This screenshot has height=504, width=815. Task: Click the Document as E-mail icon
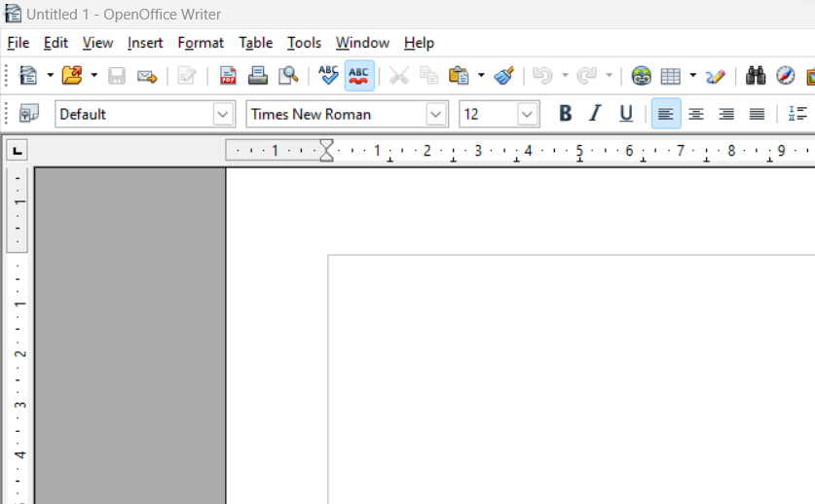(147, 77)
